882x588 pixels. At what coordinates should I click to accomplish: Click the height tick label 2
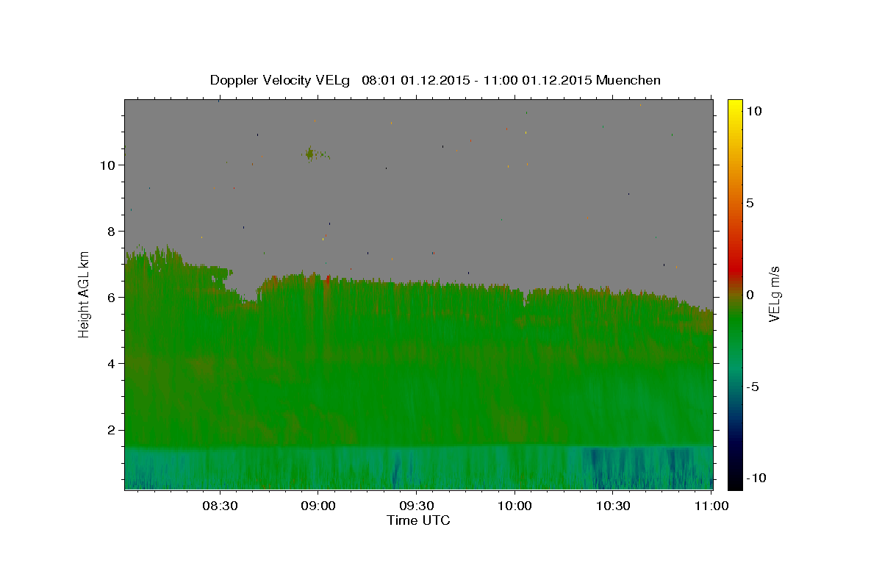tap(112, 430)
